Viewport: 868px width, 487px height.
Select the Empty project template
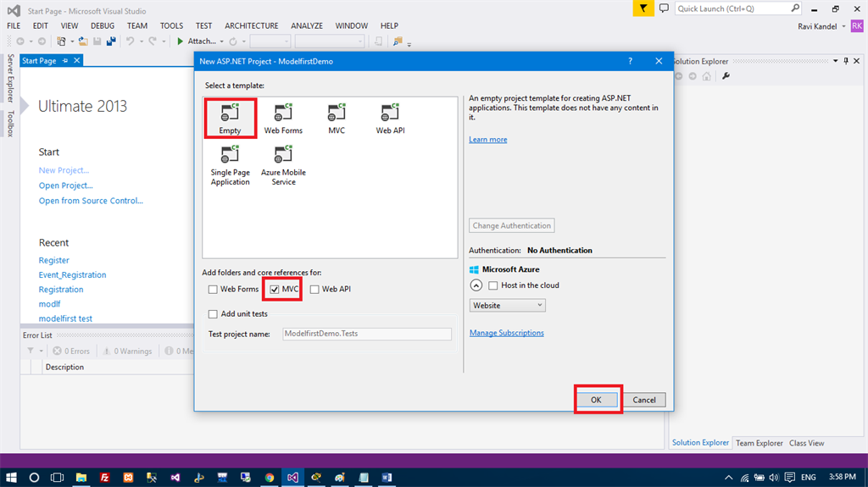230,119
